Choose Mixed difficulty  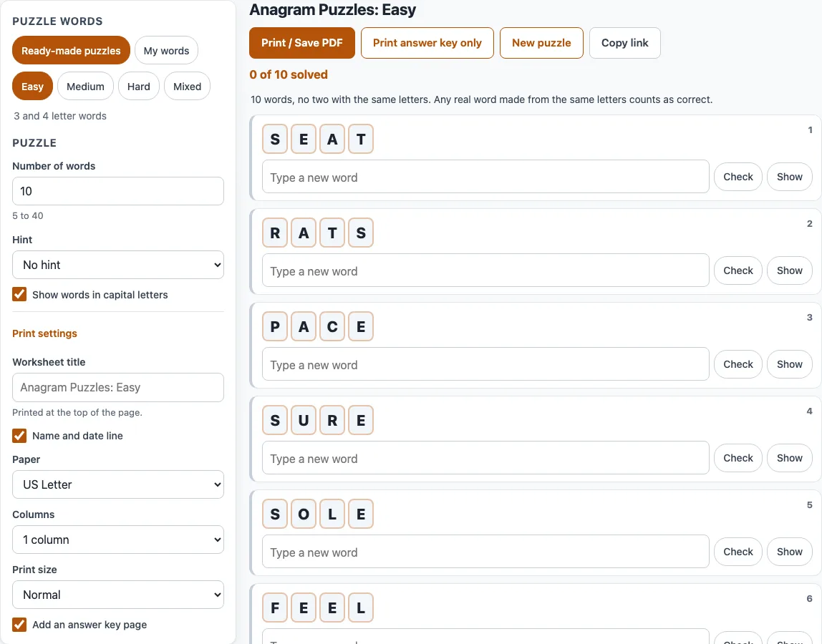[x=187, y=86]
